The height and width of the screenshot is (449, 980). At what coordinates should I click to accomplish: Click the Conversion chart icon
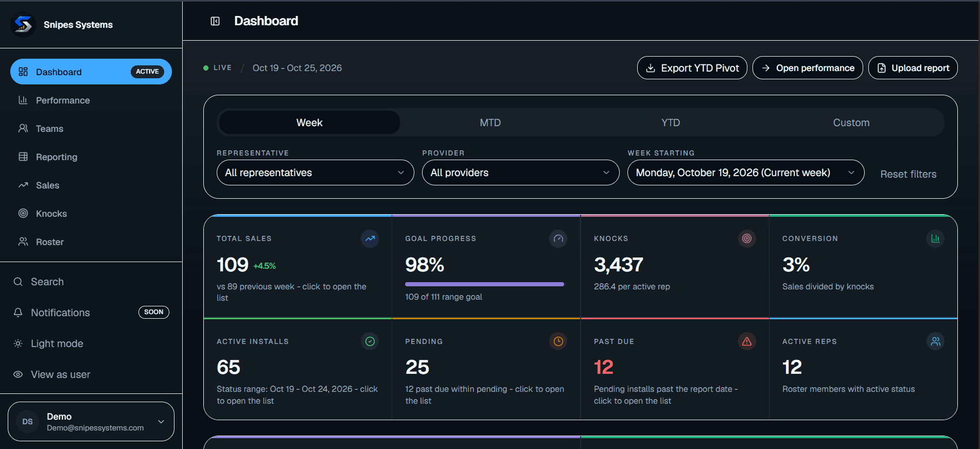pos(935,238)
